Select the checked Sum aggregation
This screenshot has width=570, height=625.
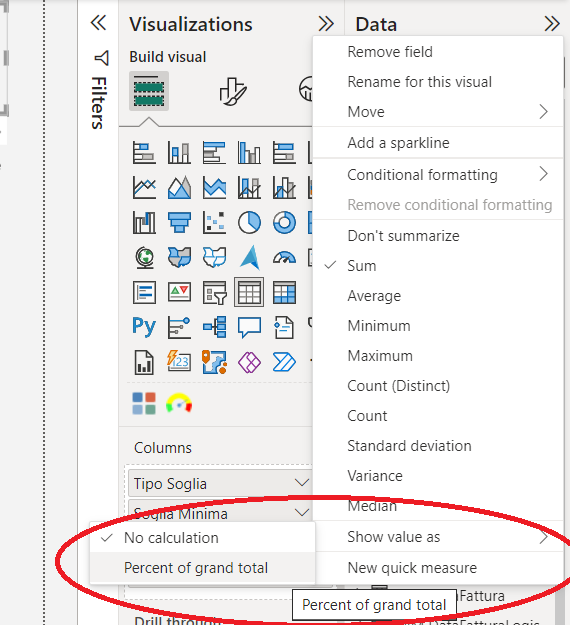[x=438, y=265]
